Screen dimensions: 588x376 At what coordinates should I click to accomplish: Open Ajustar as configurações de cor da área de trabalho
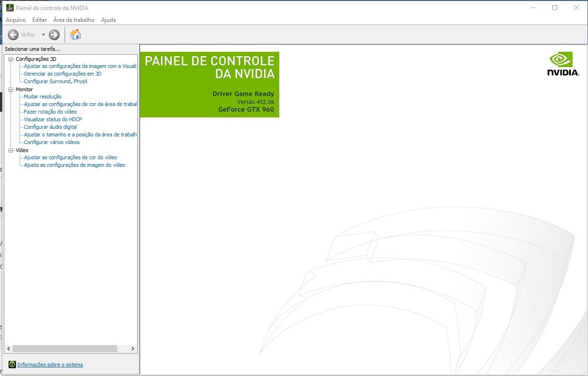[x=80, y=104]
